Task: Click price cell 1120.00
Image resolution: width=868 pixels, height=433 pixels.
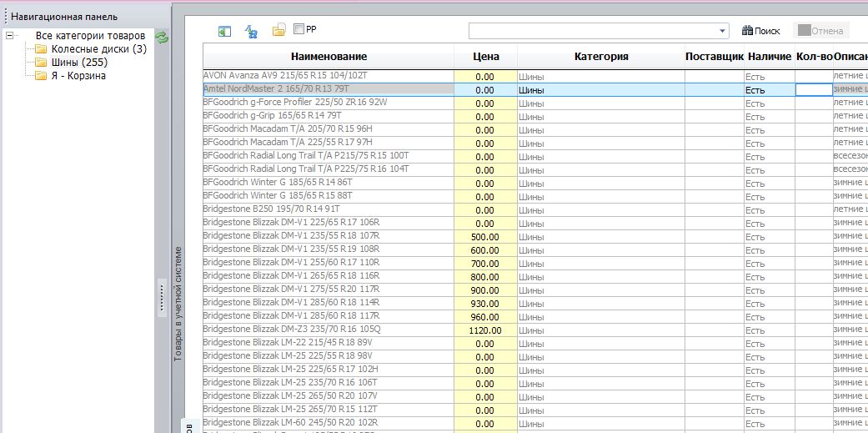Action: pos(485,330)
